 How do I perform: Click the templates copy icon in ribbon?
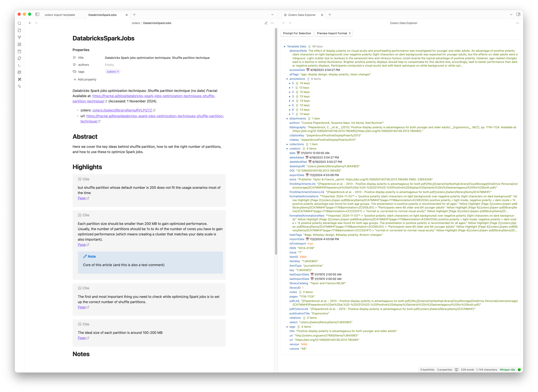[x=19, y=58]
